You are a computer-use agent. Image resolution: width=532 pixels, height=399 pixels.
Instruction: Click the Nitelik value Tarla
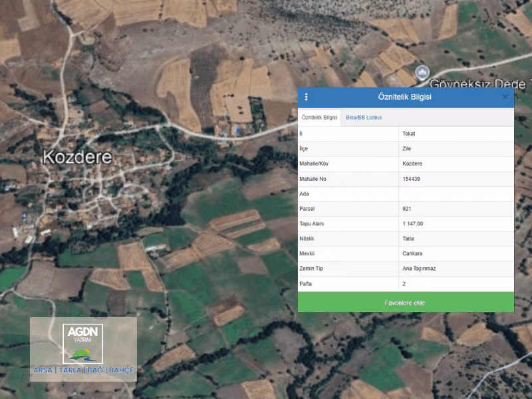pyautogui.click(x=408, y=239)
